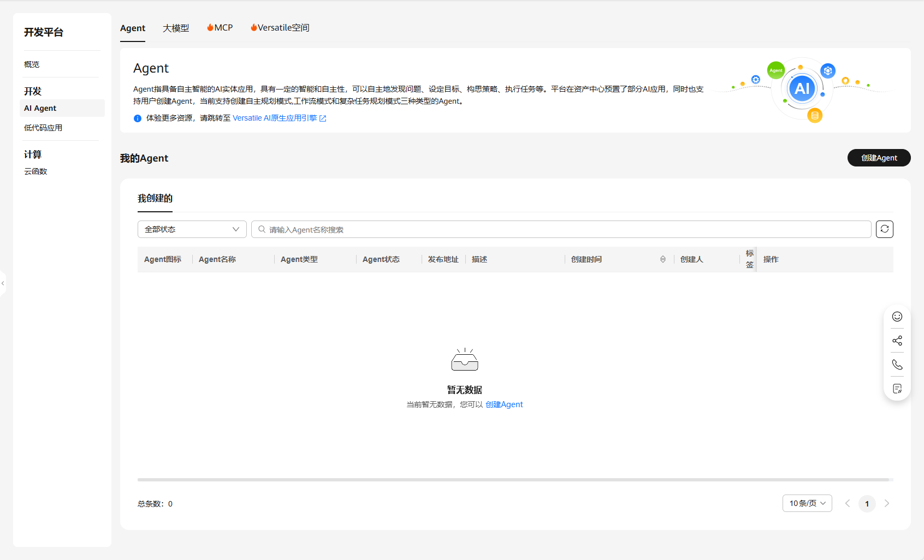Click the horizontal scrollbar under the table

tap(513, 480)
